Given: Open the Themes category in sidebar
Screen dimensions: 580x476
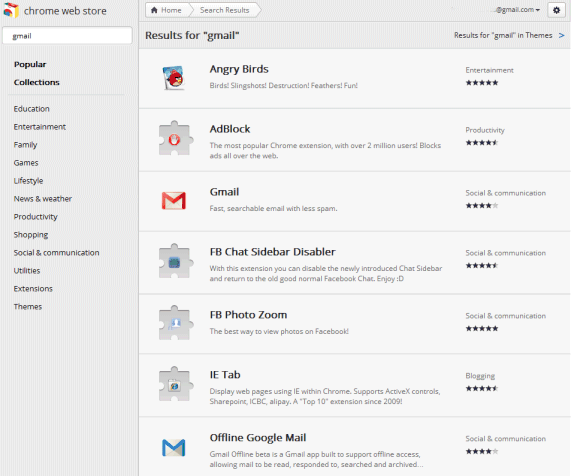Looking at the screenshot, I should [x=28, y=307].
